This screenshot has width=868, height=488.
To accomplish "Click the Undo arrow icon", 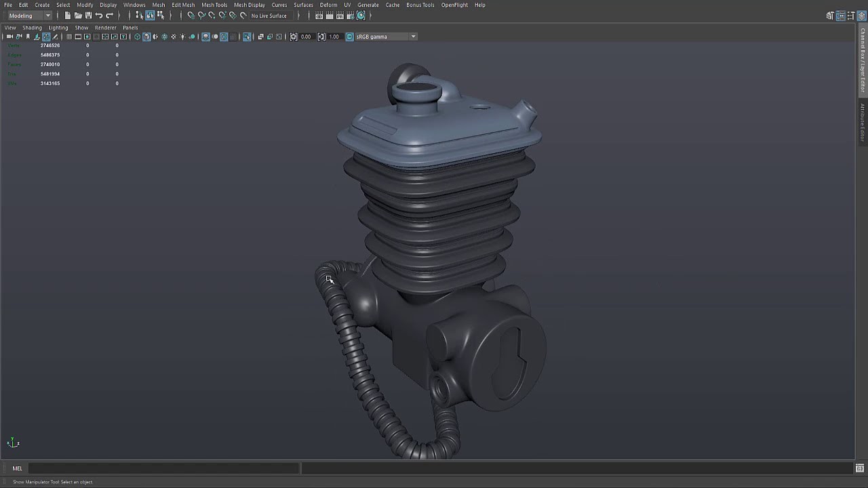I will click(98, 15).
